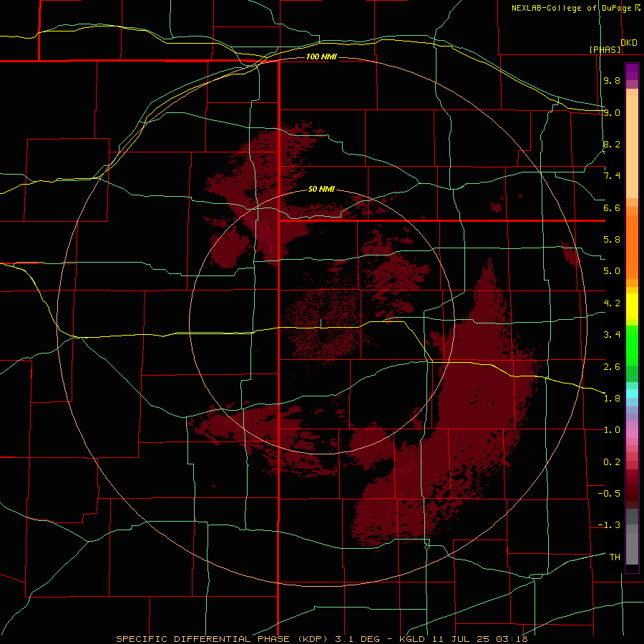Select the 5.8 scale value
644x644 pixels.
pyautogui.click(x=612, y=239)
